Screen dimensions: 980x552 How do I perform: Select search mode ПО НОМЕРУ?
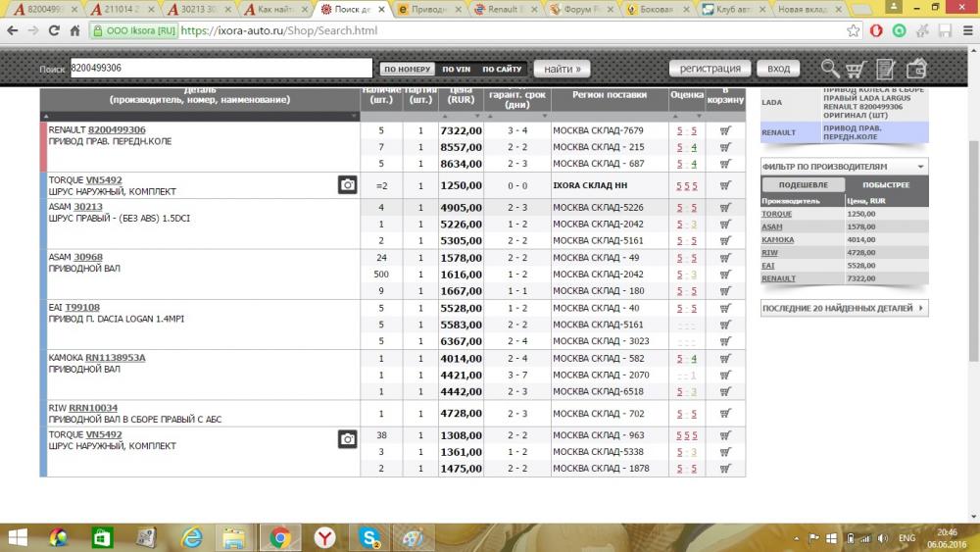(x=408, y=69)
